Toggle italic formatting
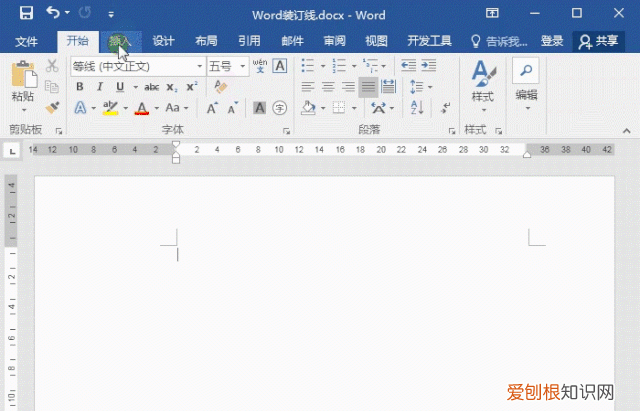640x411 pixels. coord(100,87)
